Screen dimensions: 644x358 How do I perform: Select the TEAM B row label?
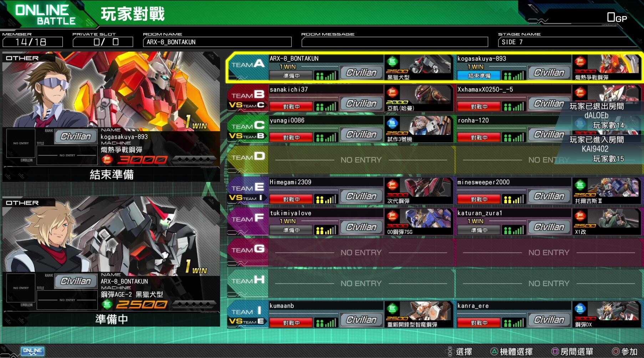(x=248, y=95)
